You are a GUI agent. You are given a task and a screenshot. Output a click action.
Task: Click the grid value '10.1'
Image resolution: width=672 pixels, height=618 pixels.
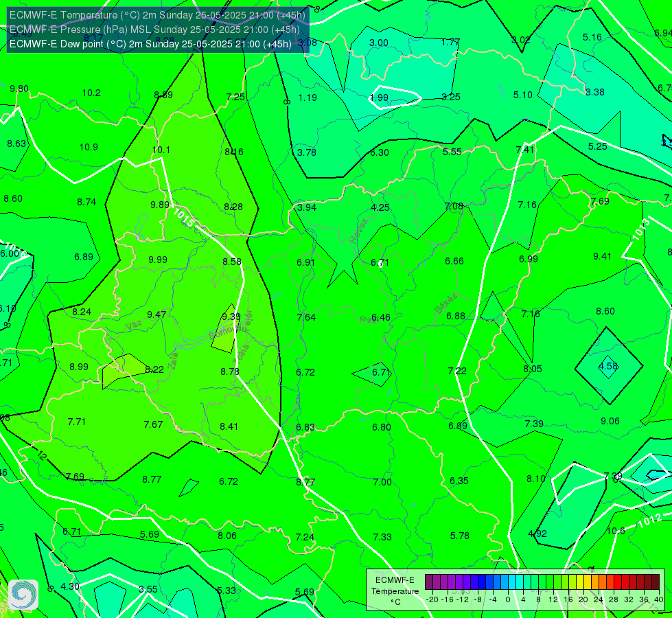pyautogui.click(x=161, y=150)
